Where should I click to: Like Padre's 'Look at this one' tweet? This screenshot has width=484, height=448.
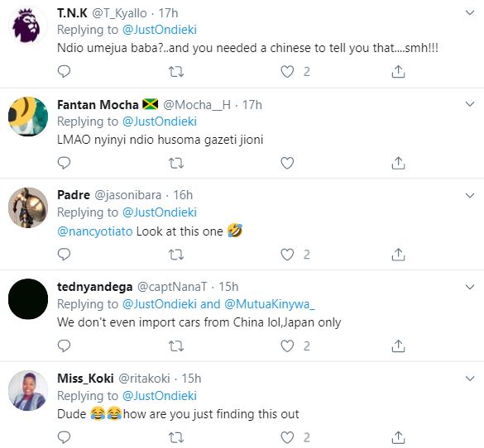[287, 255]
